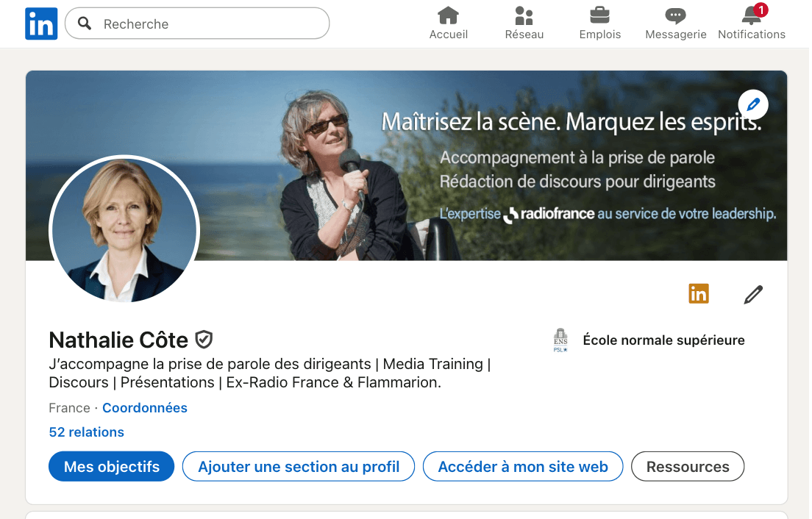Select Ajouter une section au profil

pos(298,466)
